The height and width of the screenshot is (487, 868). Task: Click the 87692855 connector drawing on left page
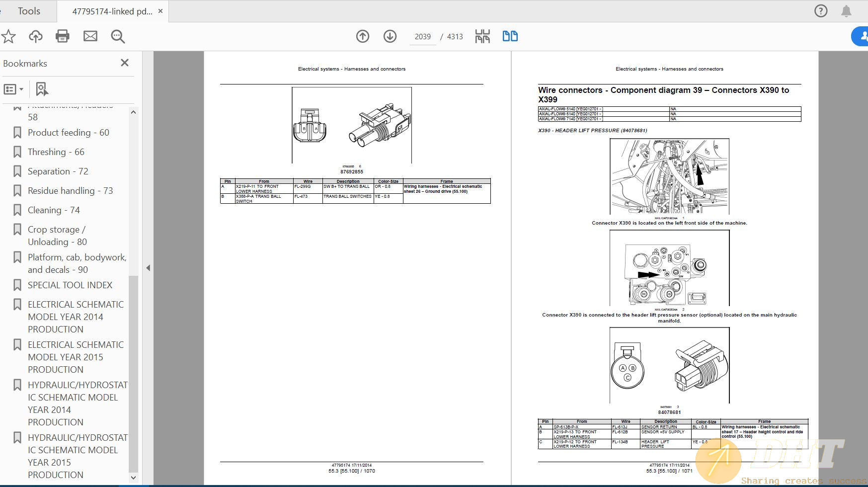[x=352, y=125]
